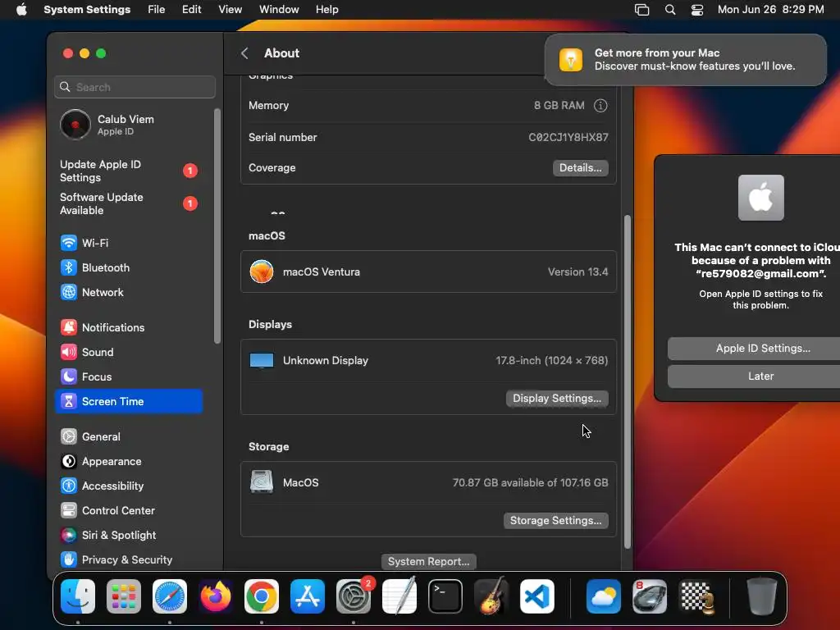Viewport: 840px width, 630px height.
Task: Open the Help menu
Action: tap(326, 10)
